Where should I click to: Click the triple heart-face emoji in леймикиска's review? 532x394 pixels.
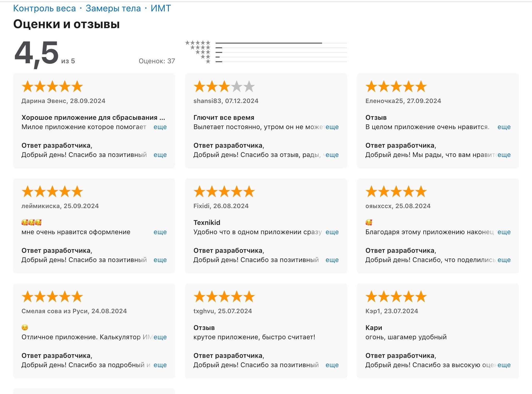click(31, 222)
